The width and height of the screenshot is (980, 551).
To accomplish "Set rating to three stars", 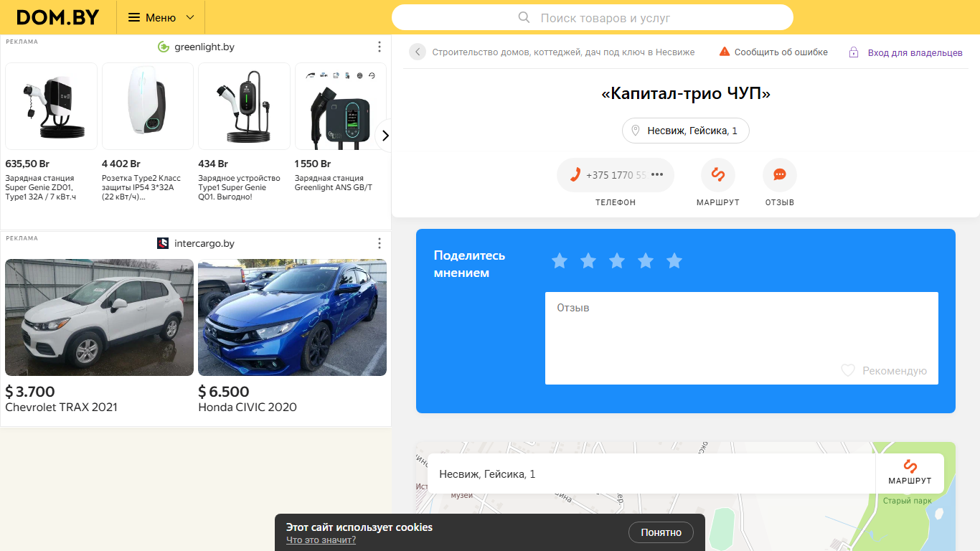I will (617, 261).
